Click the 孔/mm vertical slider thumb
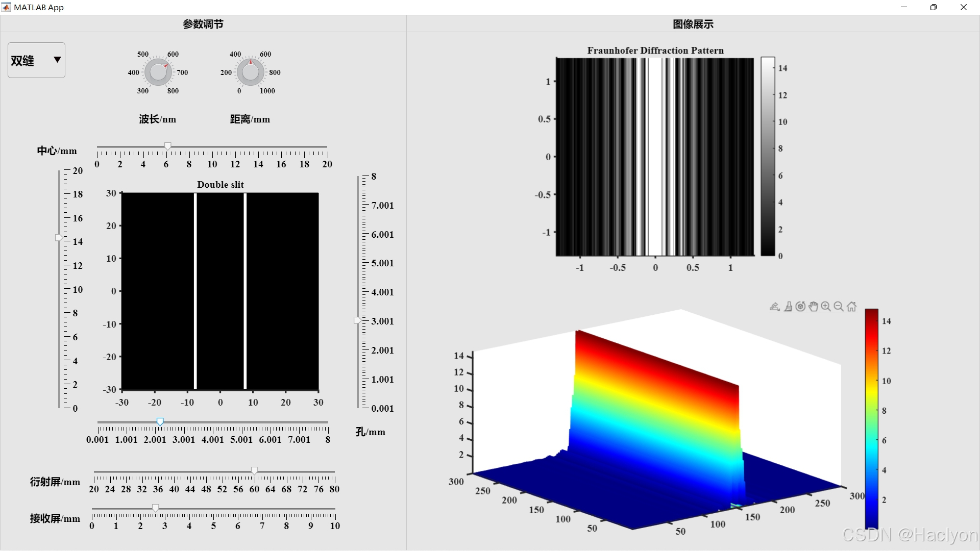980x551 pixels. click(x=357, y=320)
